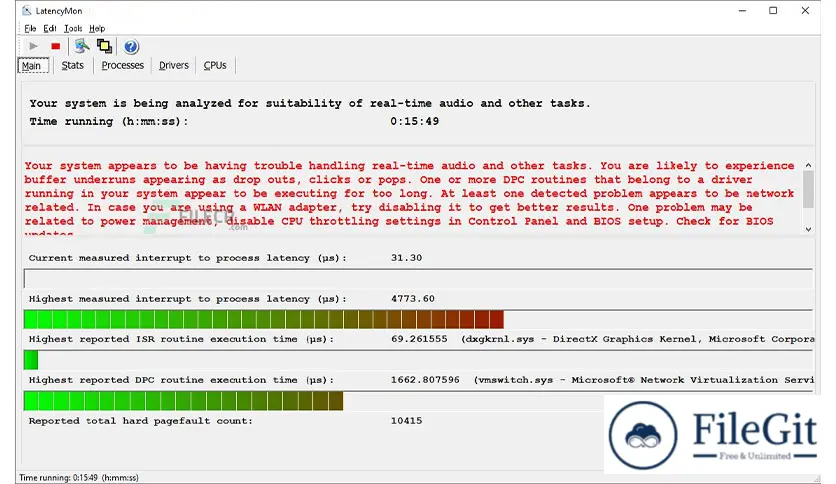
Task: Maximize the LatencyMon window
Action: coord(773,11)
